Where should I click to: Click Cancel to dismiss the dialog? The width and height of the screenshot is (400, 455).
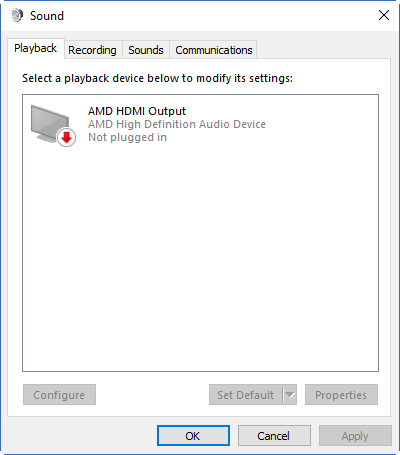pos(274,436)
